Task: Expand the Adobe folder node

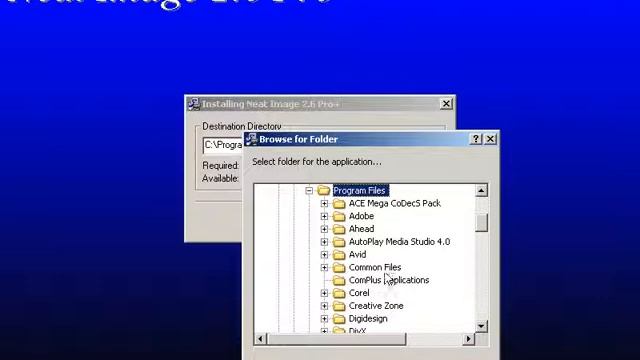Action: pyautogui.click(x=324, y=216)
